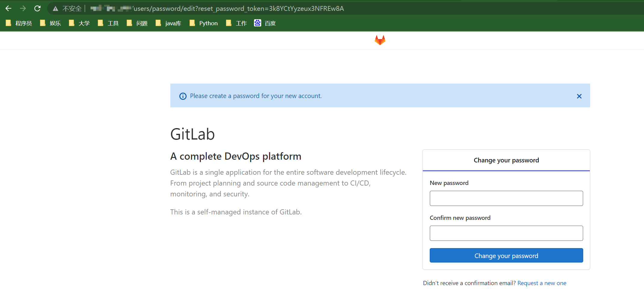Click the browser back arrow
The width and height of the screenshot is (644, 289).
8,8
